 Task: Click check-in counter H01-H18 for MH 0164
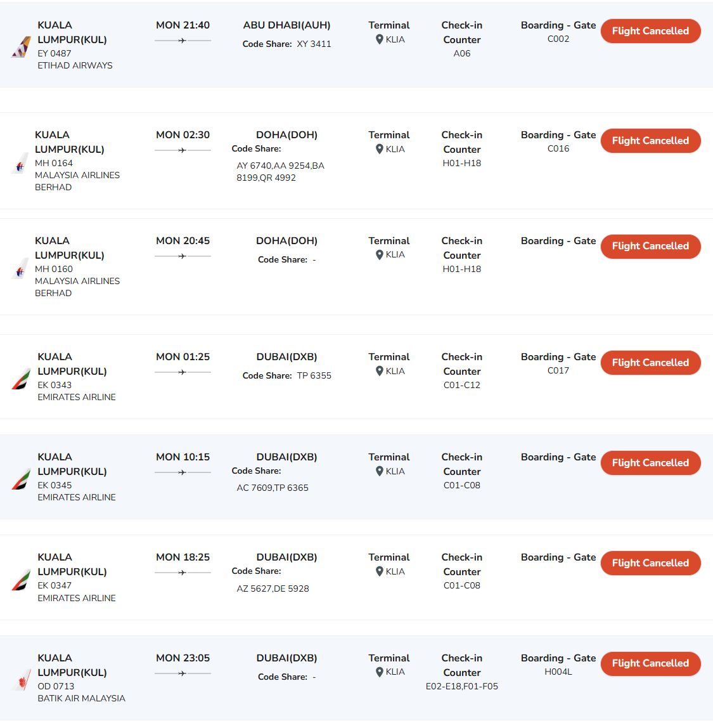click(461, 164)
